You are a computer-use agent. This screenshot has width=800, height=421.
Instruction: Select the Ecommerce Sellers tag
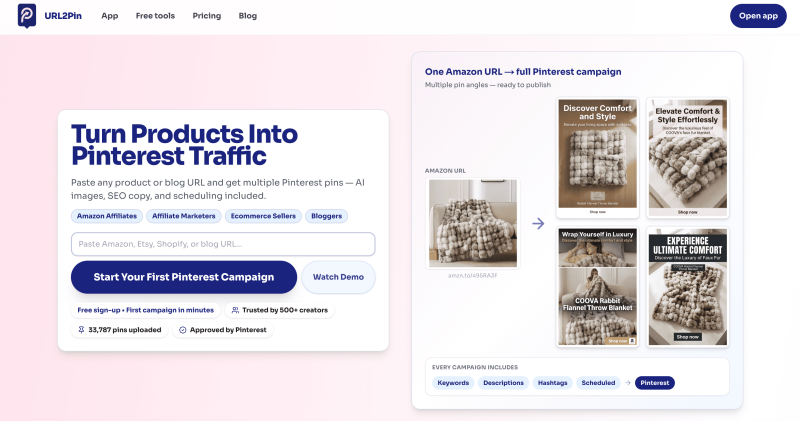pos(263,216)
